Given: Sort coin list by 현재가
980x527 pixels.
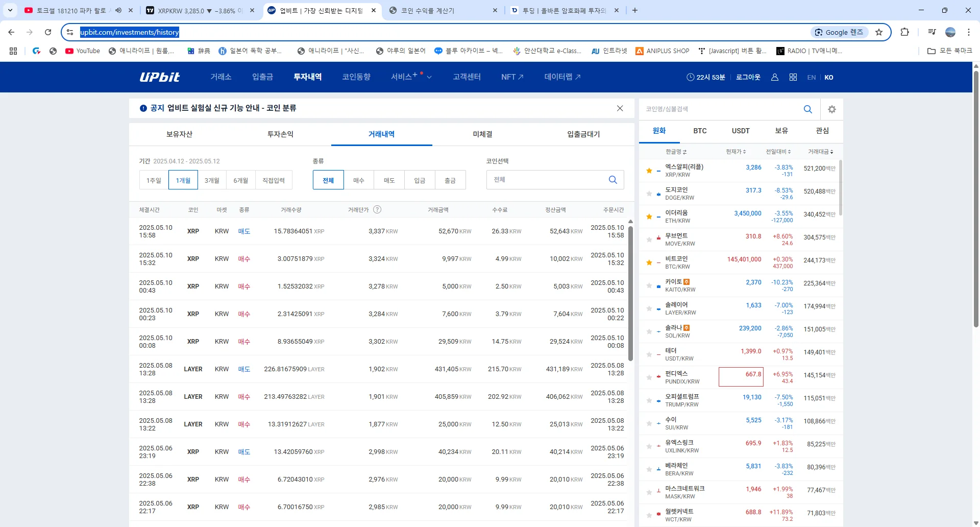Looking at the screenshot, I should tap(736, 152).
